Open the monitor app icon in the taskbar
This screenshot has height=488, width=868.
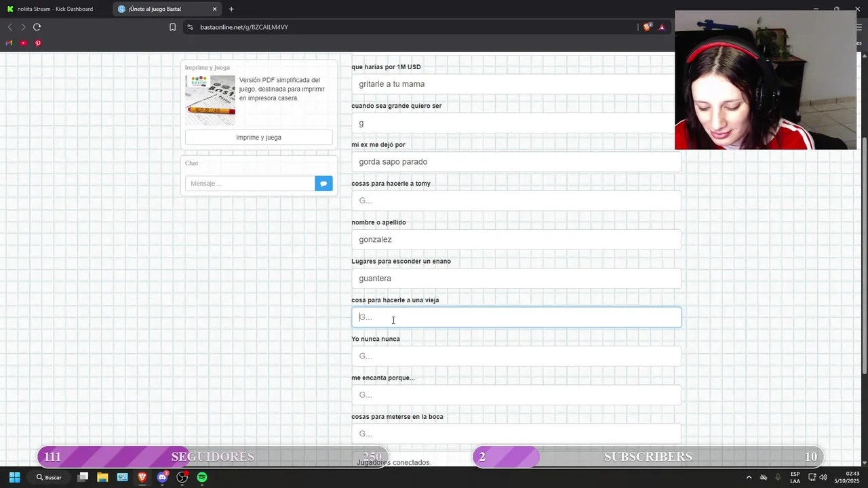click(x=122, y=477)
